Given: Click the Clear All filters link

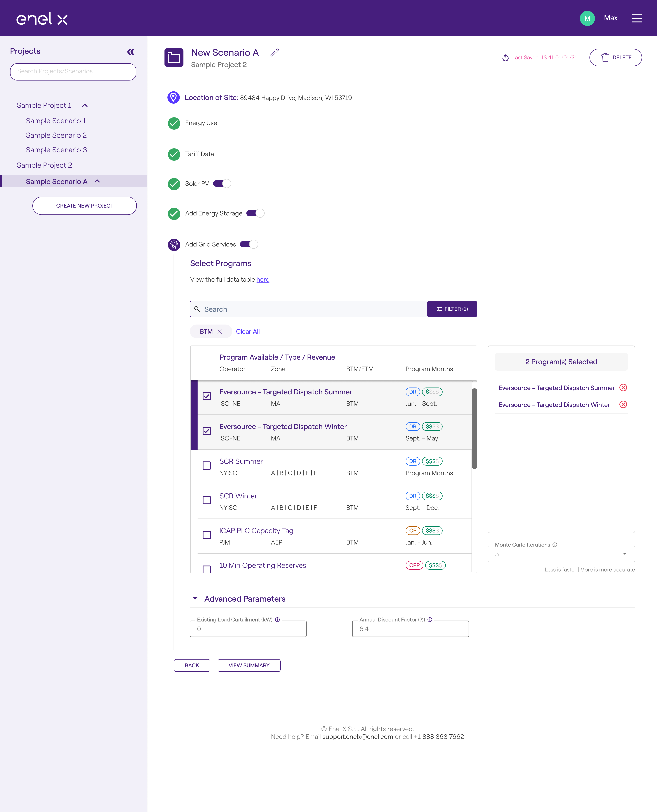Looking at the screenshot, I should coord(248,332).
